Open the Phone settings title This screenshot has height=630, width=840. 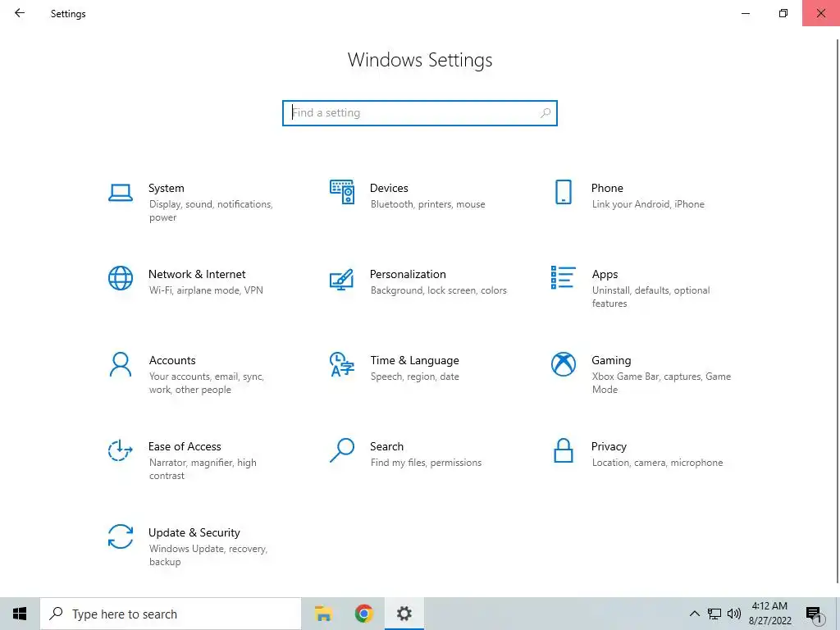(x=607, y=188)
